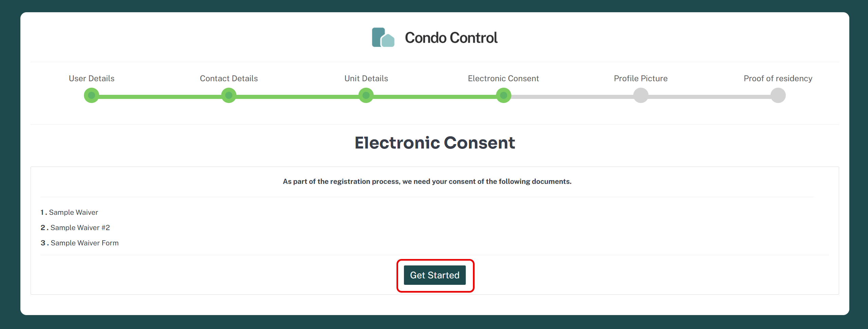Select the Unit Details step circle
The width and height of the screenshot is (868, 329).
[366, 96]
